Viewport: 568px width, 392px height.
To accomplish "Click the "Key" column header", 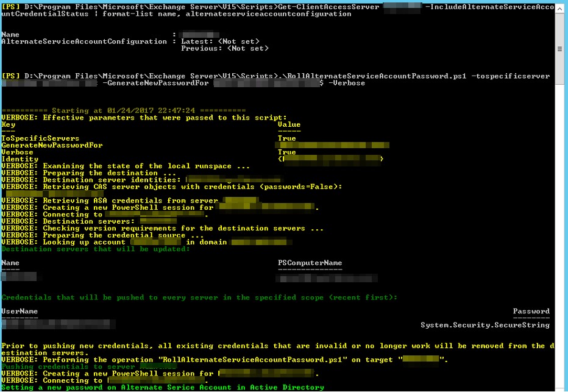I will 9,124.
